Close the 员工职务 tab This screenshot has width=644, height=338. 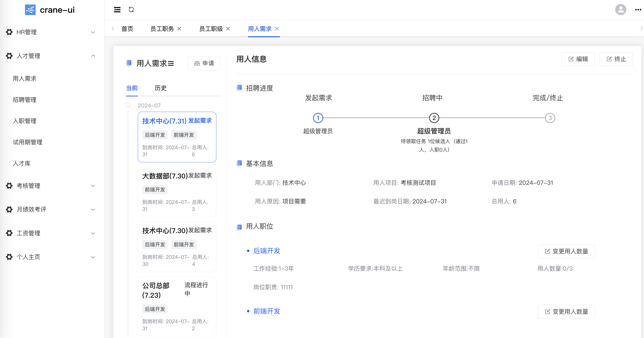pos(179,29)
